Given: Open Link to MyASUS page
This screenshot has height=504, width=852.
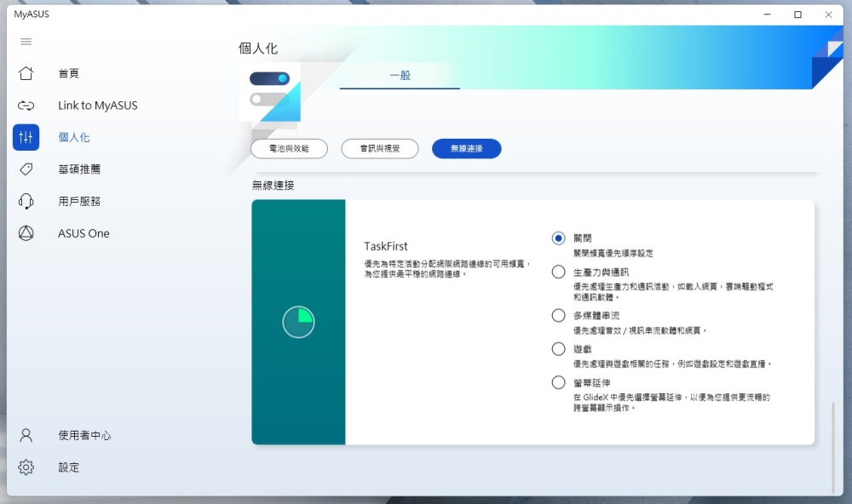Looking at the screenshot, I should pos(98,106).
